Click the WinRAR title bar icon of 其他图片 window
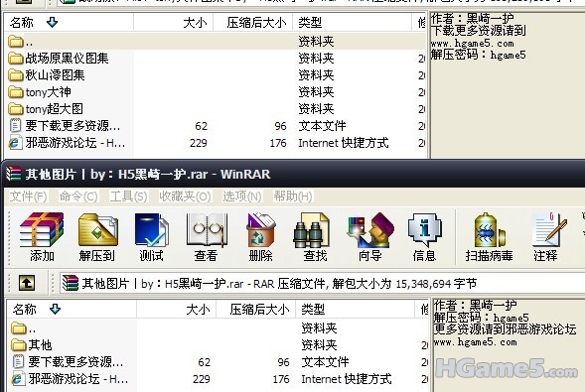Viewport: 585px width, 392px height. [14, 174]
